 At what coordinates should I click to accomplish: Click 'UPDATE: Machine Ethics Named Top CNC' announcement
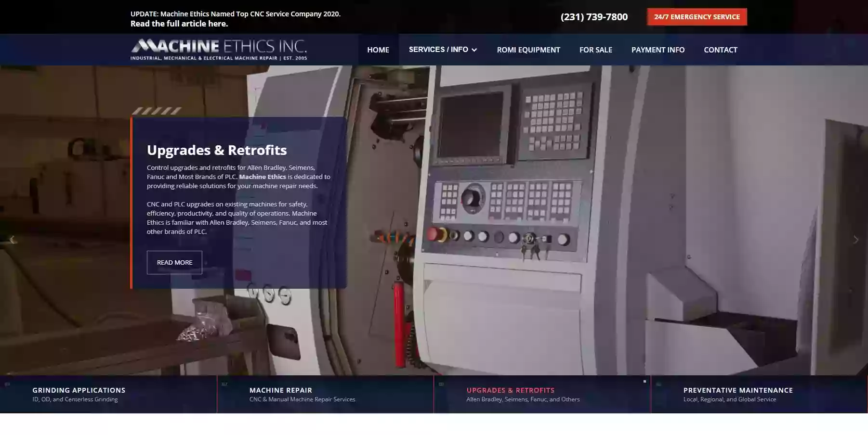(x=236, y=14)
